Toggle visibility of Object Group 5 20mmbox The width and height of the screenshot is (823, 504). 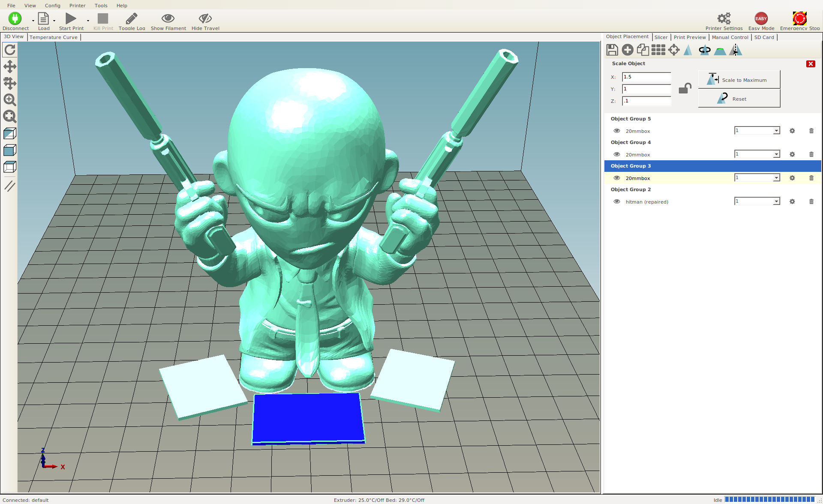click(x=616, y=131)
